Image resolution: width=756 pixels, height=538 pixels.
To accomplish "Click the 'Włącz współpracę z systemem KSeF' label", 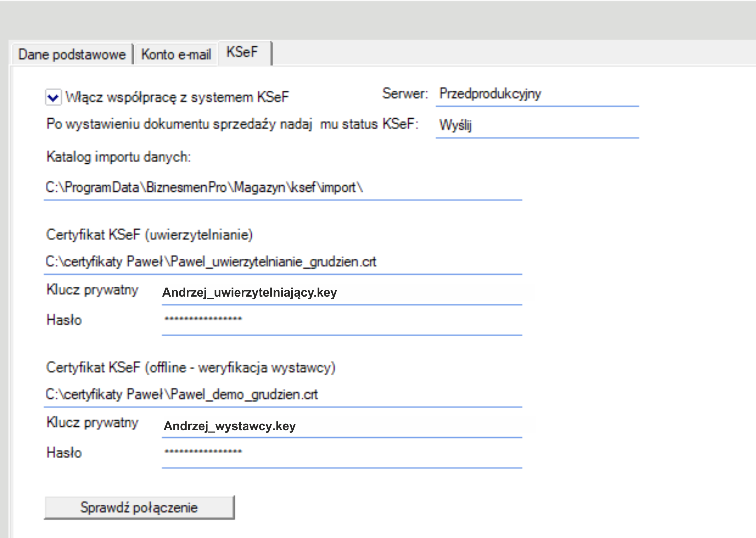I will [x=177, y=97].
